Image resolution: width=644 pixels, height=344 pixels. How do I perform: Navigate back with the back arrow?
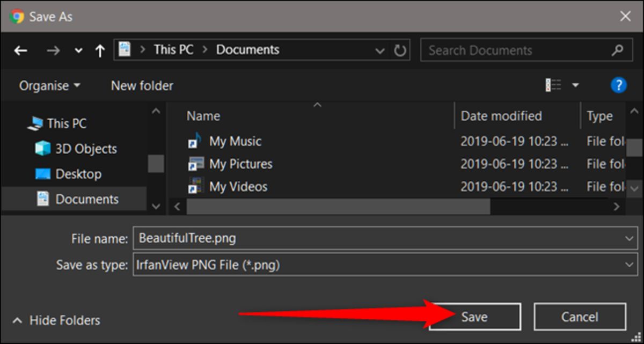pos(20,50)
